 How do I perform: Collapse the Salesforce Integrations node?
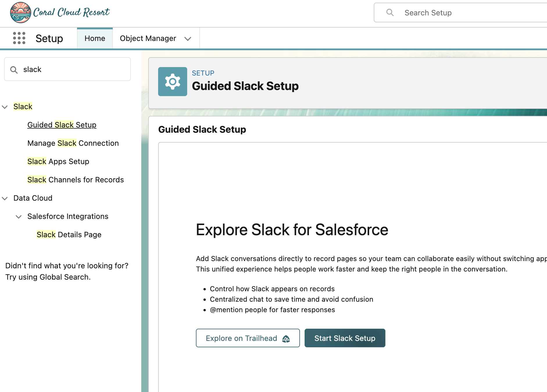tap(19, 217)
